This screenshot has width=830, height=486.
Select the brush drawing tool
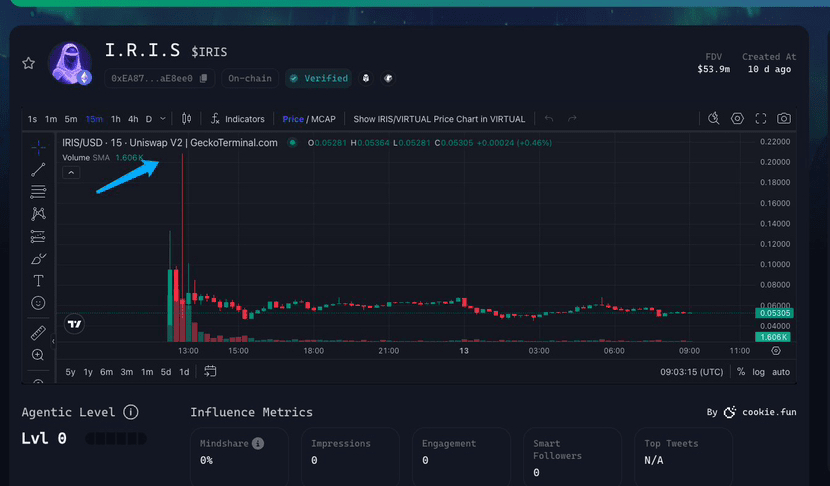click(38, 258)
